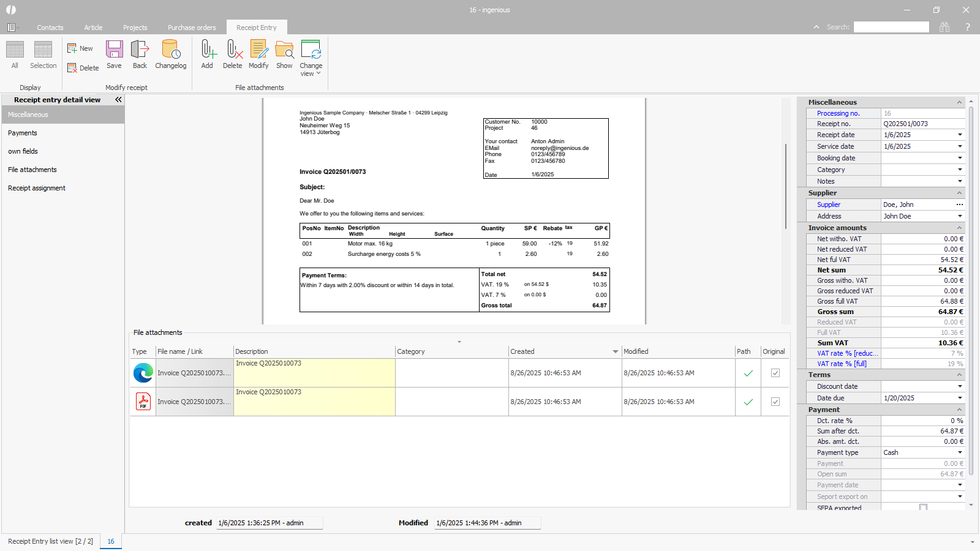This screenshot has width=980, height=551.
Task: Click the Search input field
Action: (x=891, y=27)
